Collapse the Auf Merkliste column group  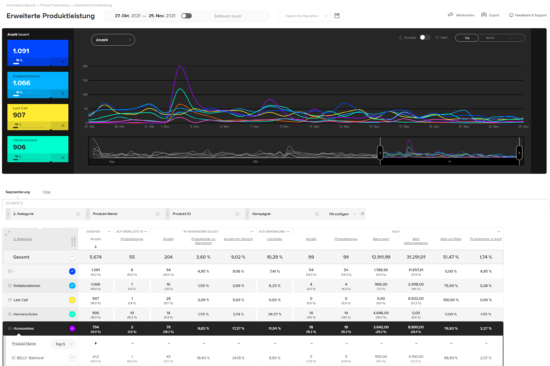coord(146,232)
